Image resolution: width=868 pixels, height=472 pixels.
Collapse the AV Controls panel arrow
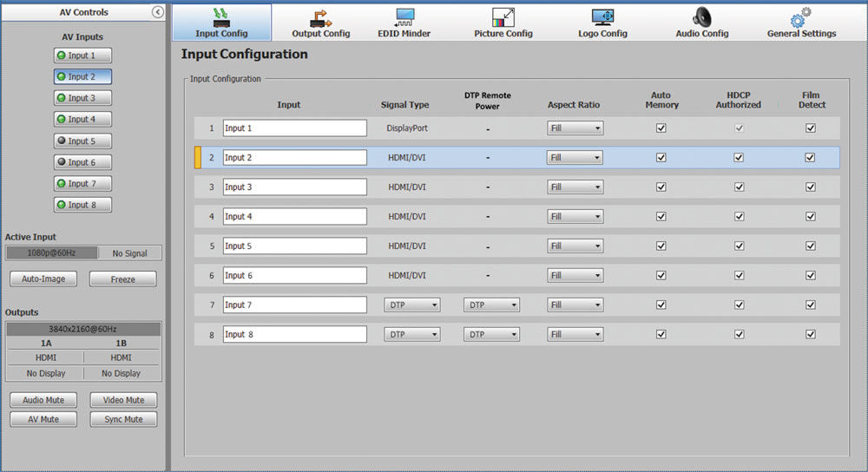pos(157,12)
